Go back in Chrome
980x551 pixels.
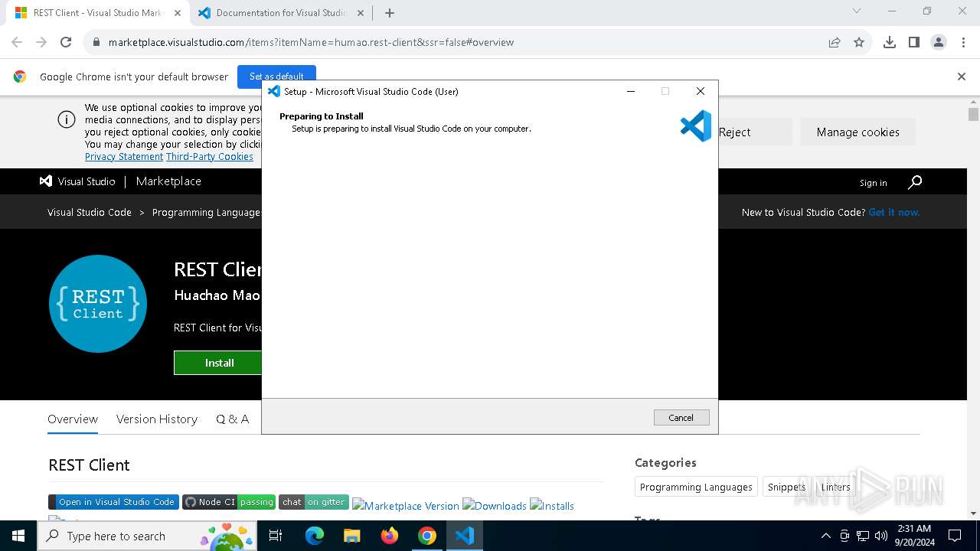[x=17, y=42]
